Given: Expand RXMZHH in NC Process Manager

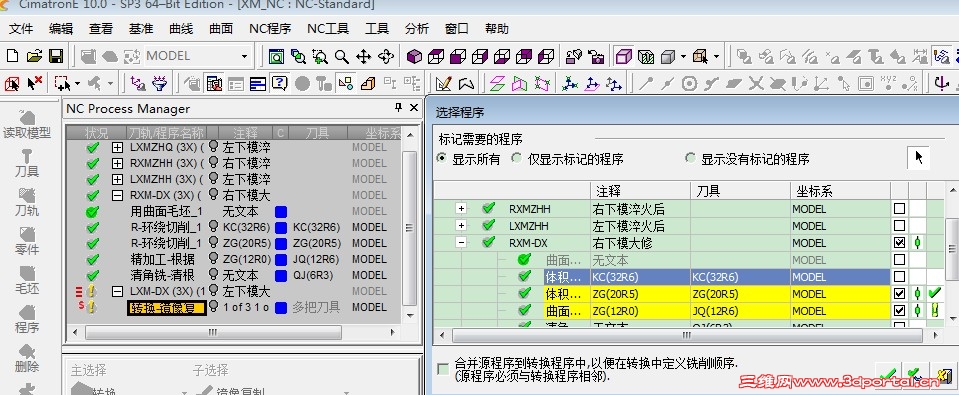Looking at the screenshot, I should pyautogui.click(x=117, y=163).
